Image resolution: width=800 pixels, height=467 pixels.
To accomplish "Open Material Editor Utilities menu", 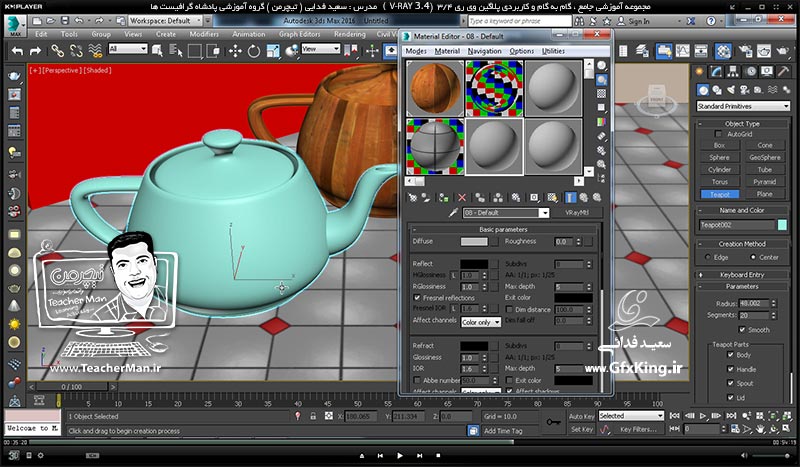I will click(553, 51).
